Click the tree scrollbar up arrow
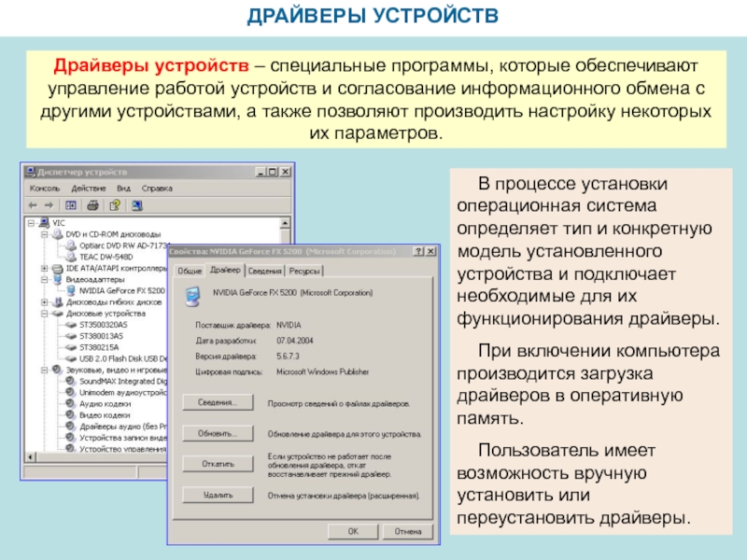The height and width of the screenshot is (560, 747). pos(284,223)
